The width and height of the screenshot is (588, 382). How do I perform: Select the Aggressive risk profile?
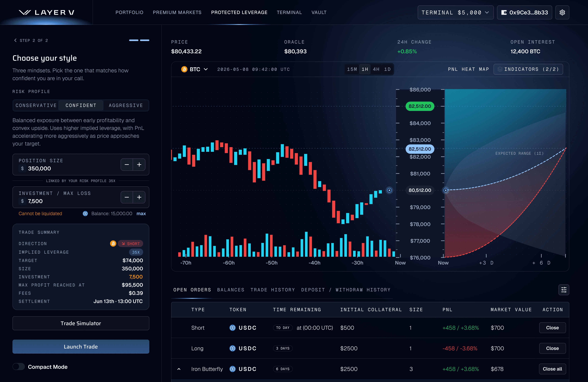126,106
